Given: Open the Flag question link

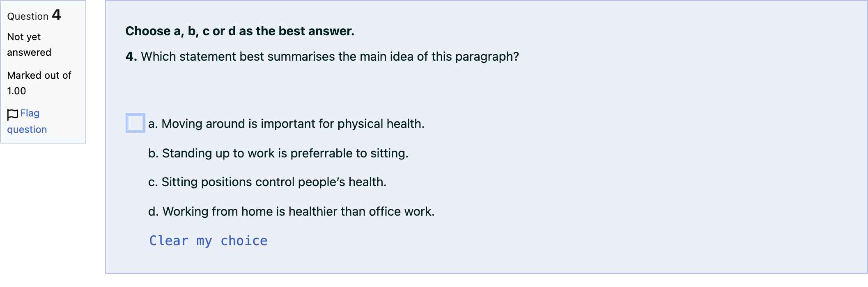Looking at the screenshot, I should point(27,121).
